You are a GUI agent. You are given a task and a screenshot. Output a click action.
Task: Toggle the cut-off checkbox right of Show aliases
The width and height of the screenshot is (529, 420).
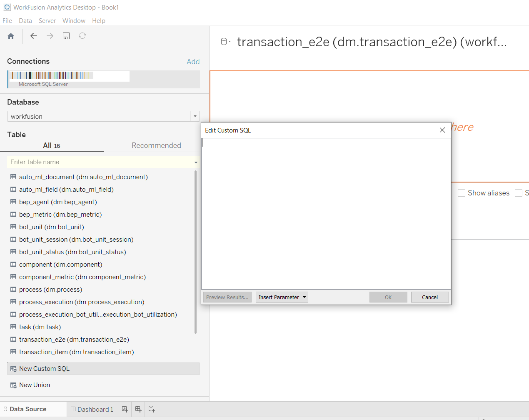click(x=519, y=193)
